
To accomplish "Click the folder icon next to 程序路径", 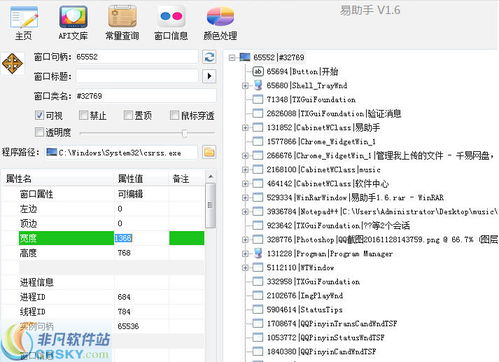I will tap(209, 152).
